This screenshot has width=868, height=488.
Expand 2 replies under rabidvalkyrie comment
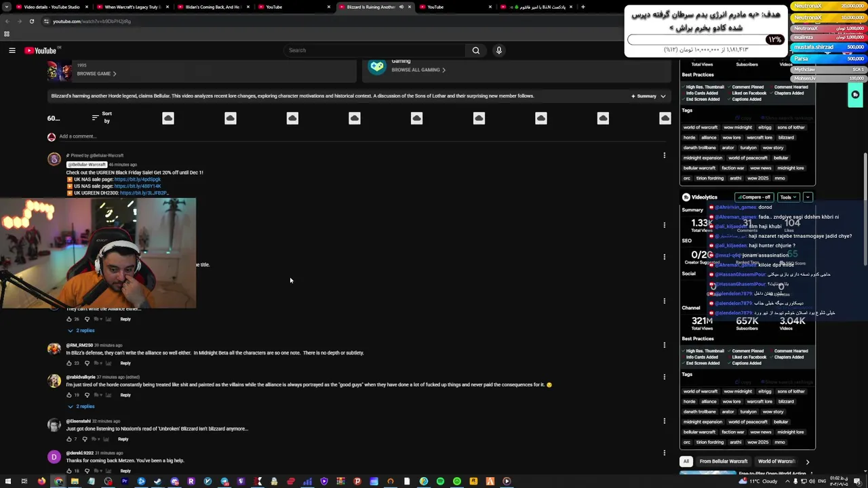point(81,406)
